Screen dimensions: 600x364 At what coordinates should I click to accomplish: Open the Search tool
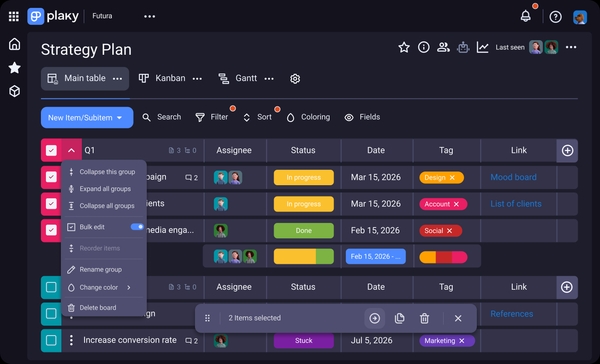tap(161, 117)
